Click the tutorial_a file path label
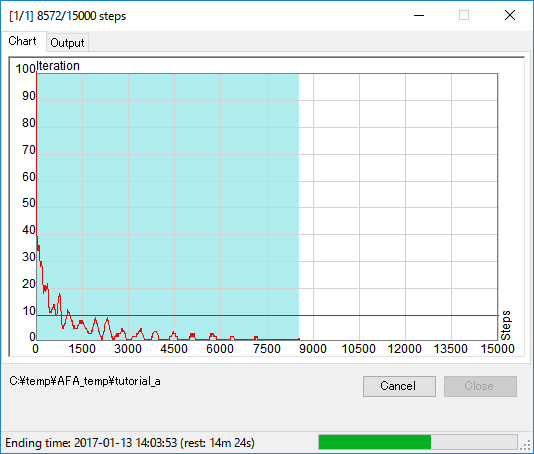The width and height of the screenshot is (534, 454). (85, 381)
